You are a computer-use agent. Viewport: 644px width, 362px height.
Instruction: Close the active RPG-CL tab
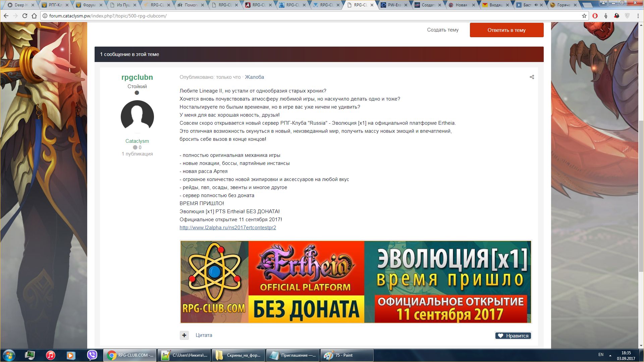(372, 5)
